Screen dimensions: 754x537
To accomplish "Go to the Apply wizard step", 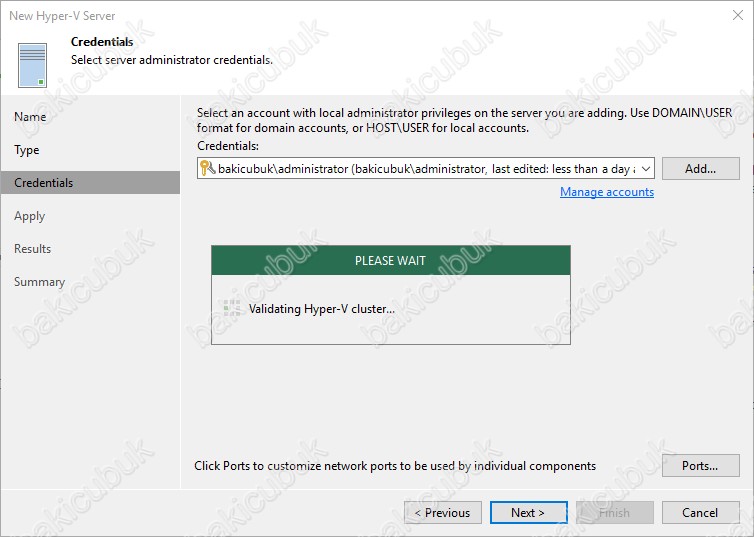I will 29,216.
